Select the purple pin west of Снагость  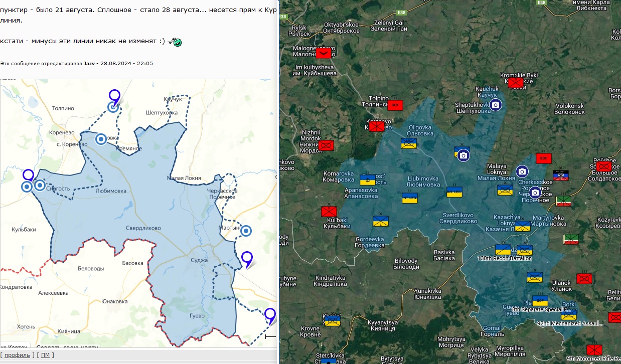(29, 176)
